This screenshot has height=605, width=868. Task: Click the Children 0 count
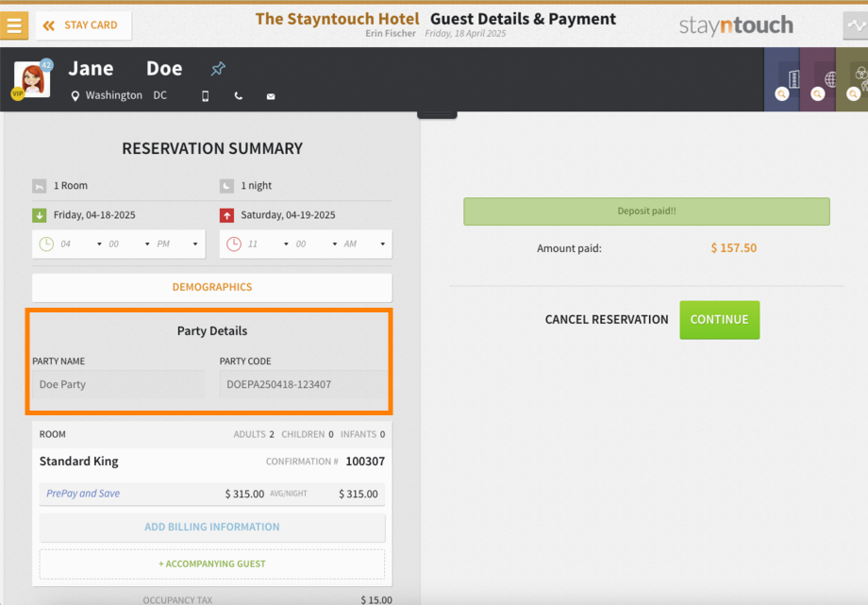click(x=308, y=434)
